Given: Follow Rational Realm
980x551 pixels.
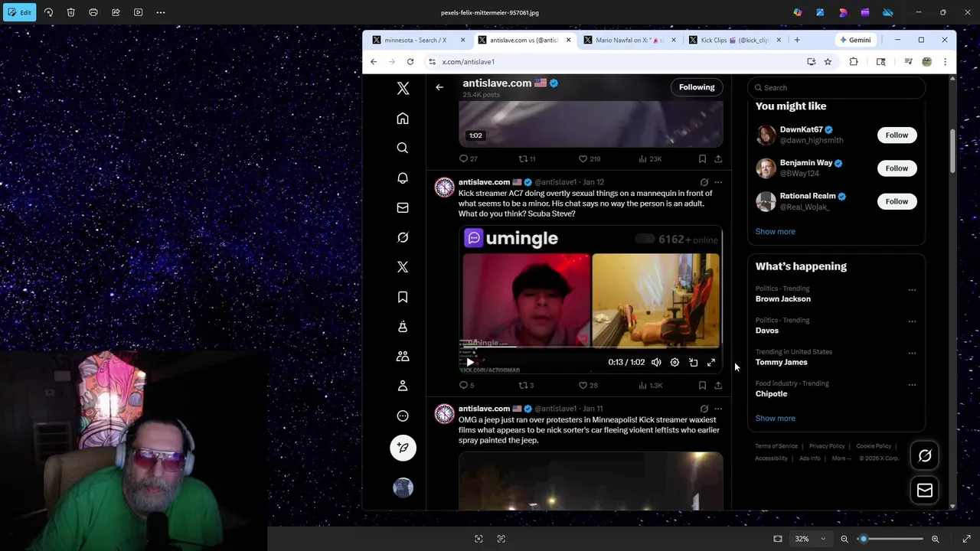Looking at the screenshot, I should coord(897,201).
